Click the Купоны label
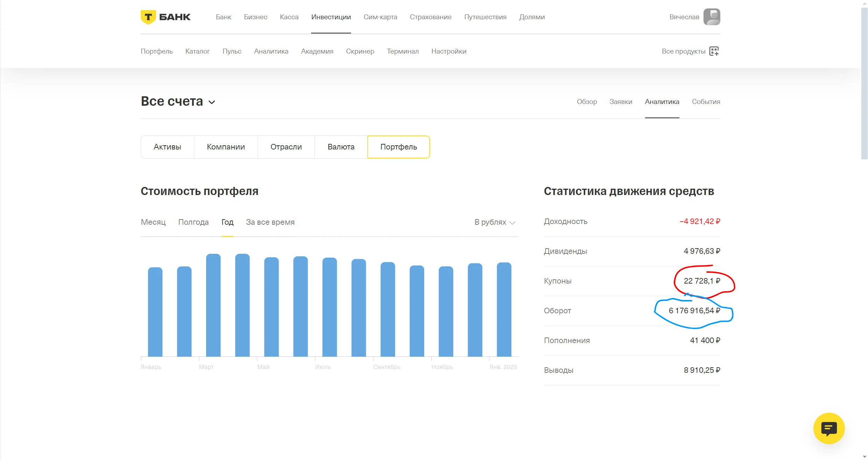 tap(558, 281)
